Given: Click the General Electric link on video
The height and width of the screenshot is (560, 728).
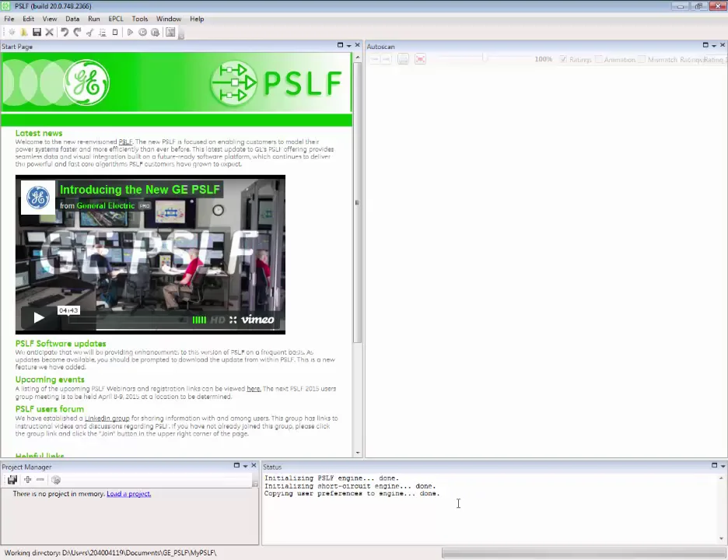Looking at the screenshot, I should click(x=106, y=205).
